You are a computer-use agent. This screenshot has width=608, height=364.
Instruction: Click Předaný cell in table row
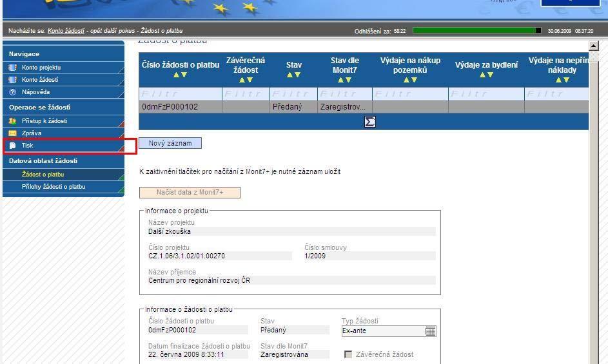(x=293, y=107)
